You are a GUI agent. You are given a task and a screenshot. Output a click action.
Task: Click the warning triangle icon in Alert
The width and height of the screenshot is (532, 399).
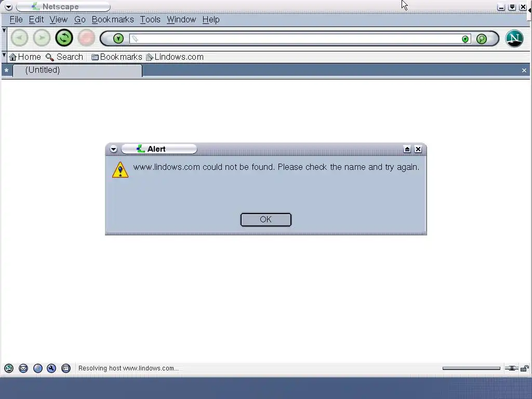(121, 170)
